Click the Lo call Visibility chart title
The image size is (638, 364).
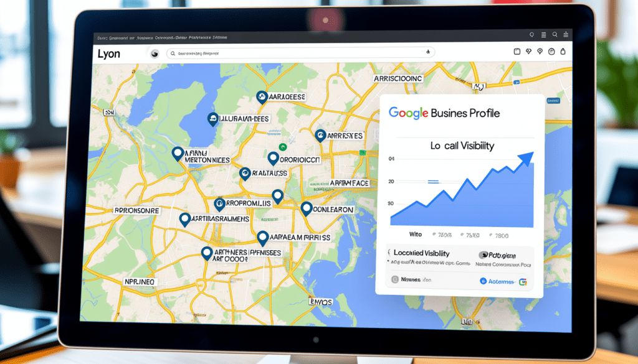pyautogui.click(x=462, y=146)
